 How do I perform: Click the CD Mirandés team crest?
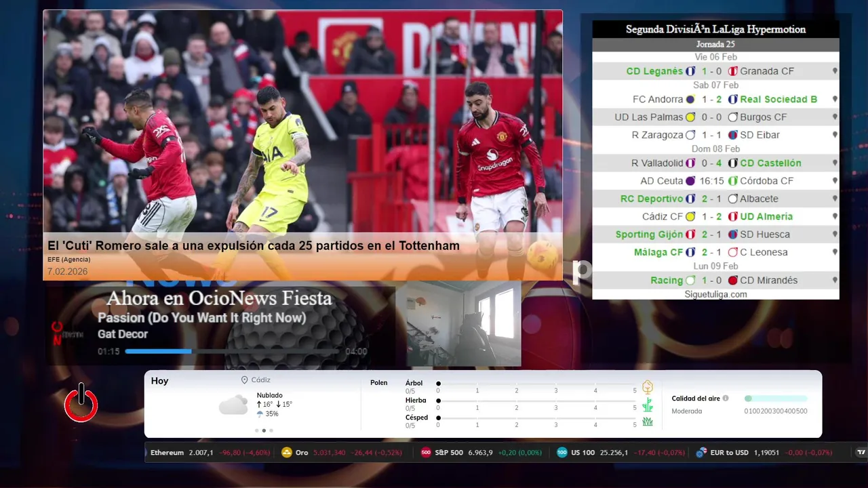coord(733,280)
